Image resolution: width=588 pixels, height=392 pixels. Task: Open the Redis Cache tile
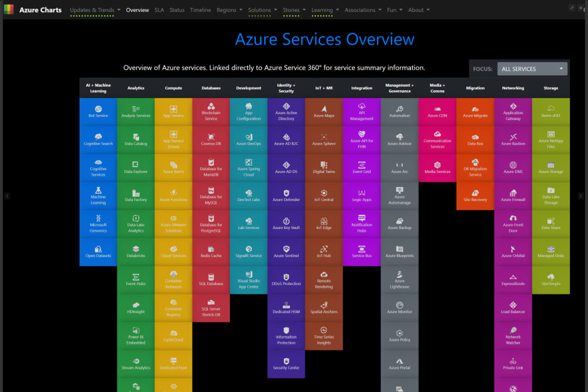(211, 252)
